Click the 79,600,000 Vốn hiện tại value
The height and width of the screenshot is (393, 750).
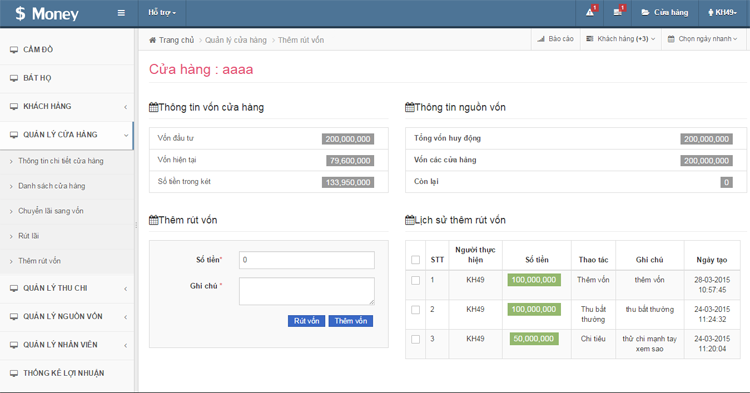350,161
